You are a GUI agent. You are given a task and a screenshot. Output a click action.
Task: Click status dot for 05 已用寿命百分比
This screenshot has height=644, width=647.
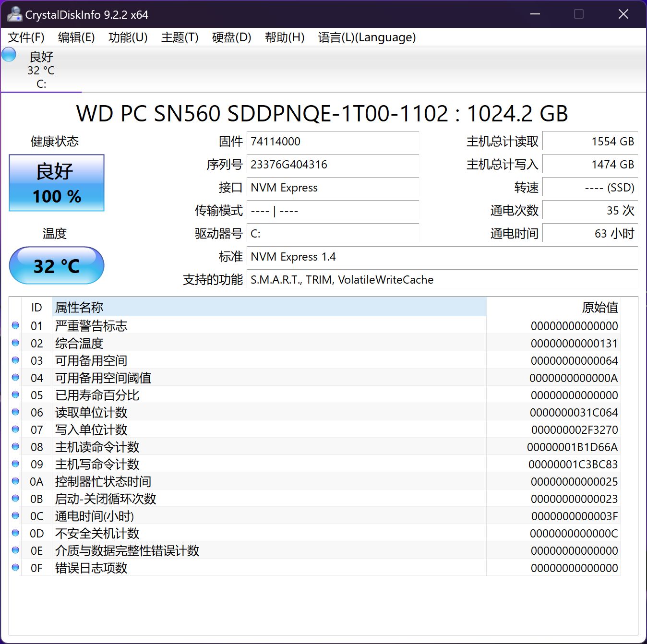point(15,394)
